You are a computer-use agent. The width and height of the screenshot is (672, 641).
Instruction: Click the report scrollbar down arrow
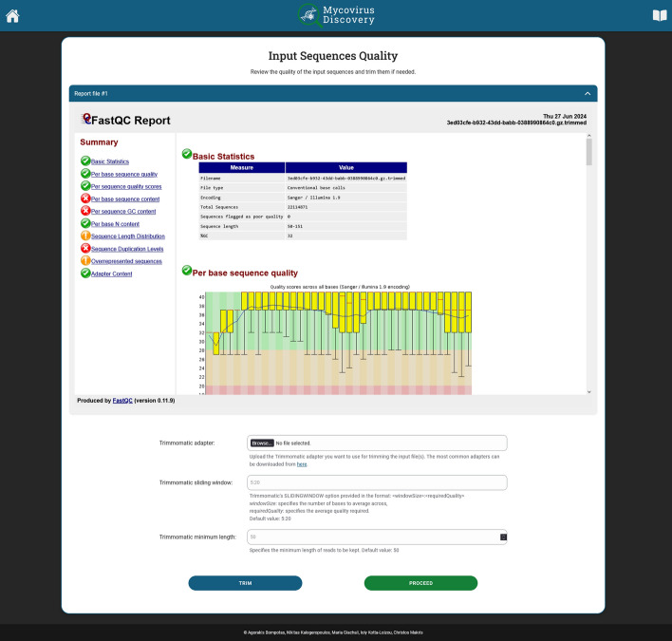[589, 391]
